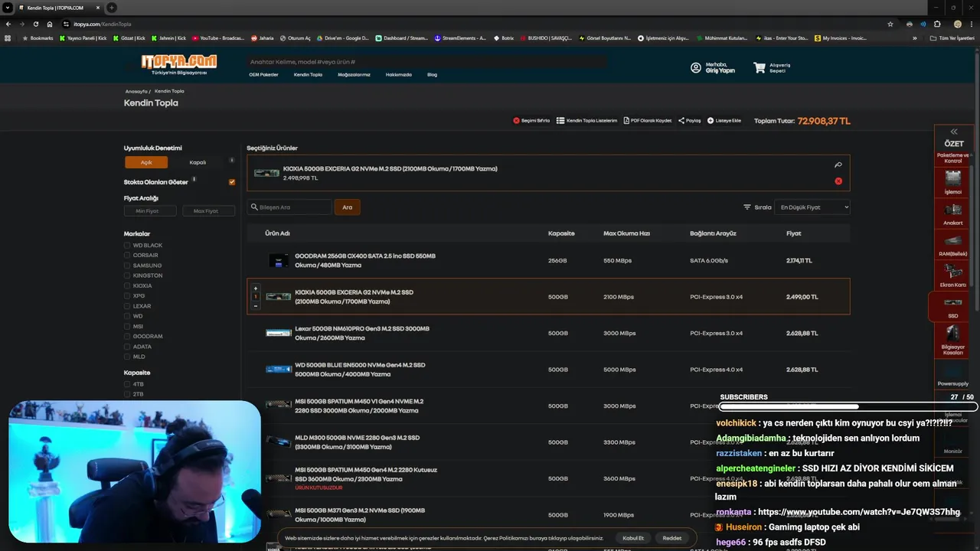Viewport: 980px width, 551px height.
Task: Click Paketleme ve Kontrol in sidebar
Action: (953, 158)
